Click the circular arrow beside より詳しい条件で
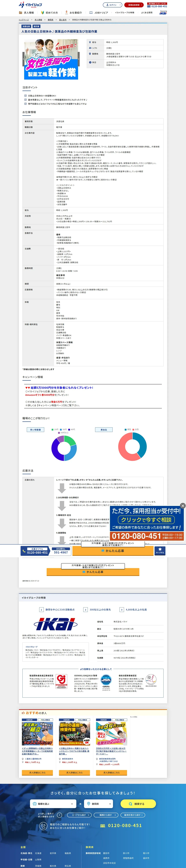 [x=60, y=815]
